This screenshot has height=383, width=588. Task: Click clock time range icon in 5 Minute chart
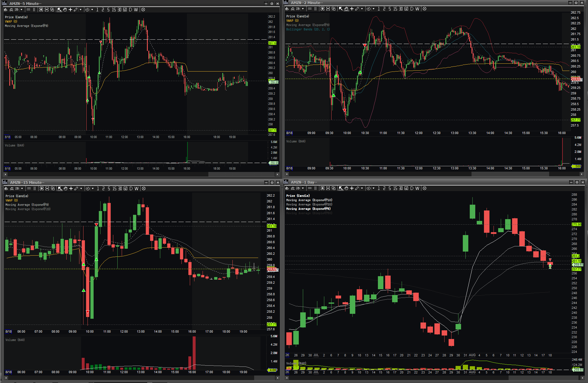[x=87, y=10]
